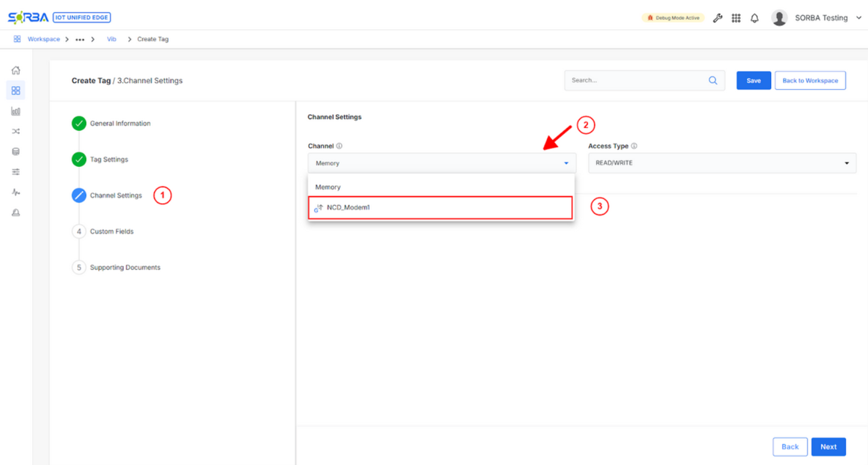The width and height of the screenshot is (868, 465).
Task: Open the pulse waveform icon in sidebar
Action: 16,192
